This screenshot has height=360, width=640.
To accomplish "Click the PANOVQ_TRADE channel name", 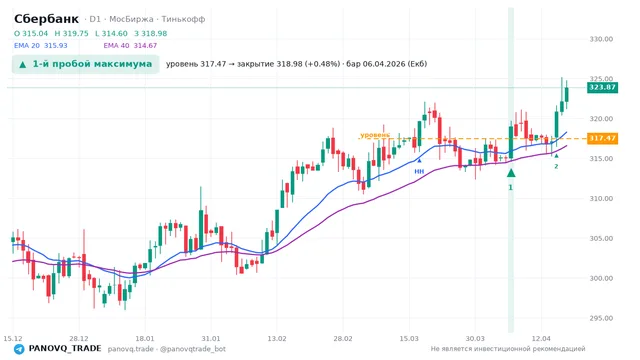I will [x=64, y=349].
